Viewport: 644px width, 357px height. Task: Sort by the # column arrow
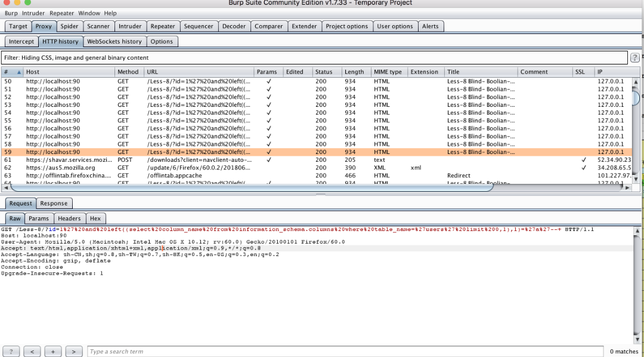point(19,72)
